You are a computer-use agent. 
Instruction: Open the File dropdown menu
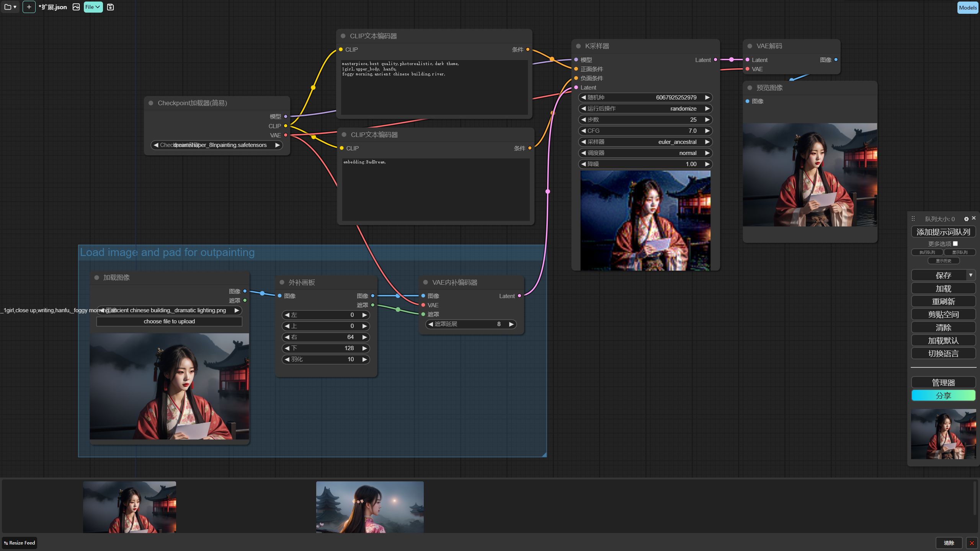pyautogui.click(x=93, y=7)
